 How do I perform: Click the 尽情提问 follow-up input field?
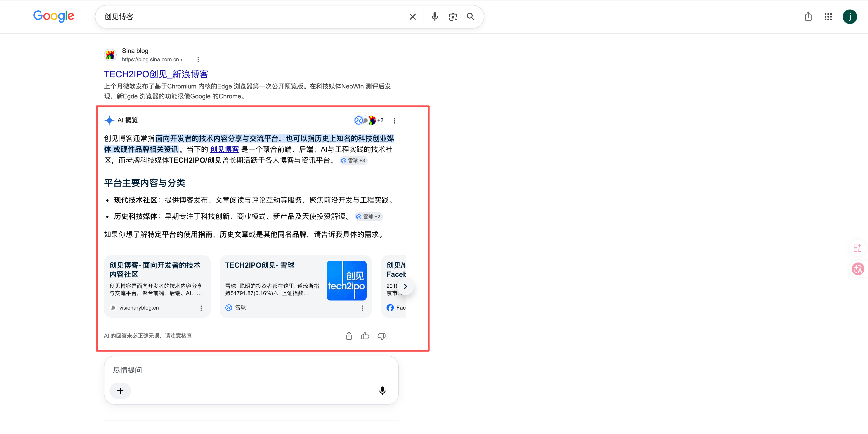[x=251, y=370]
